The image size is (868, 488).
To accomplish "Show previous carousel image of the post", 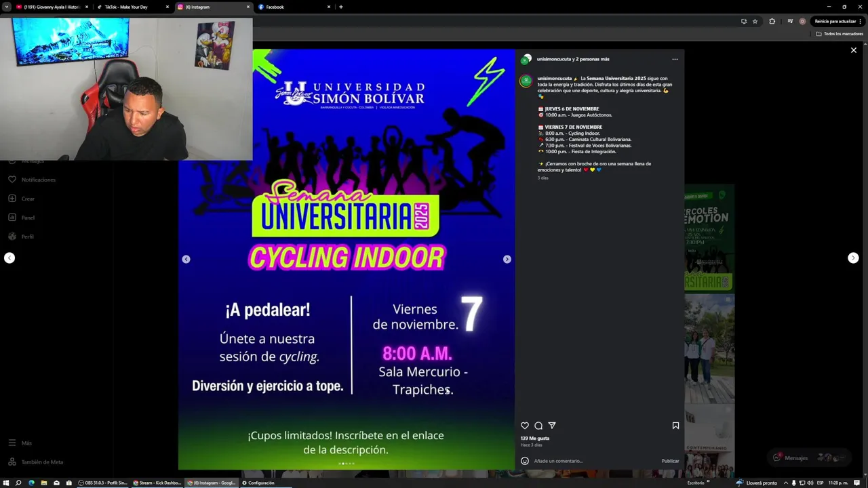I will click(x=186, y=260).
